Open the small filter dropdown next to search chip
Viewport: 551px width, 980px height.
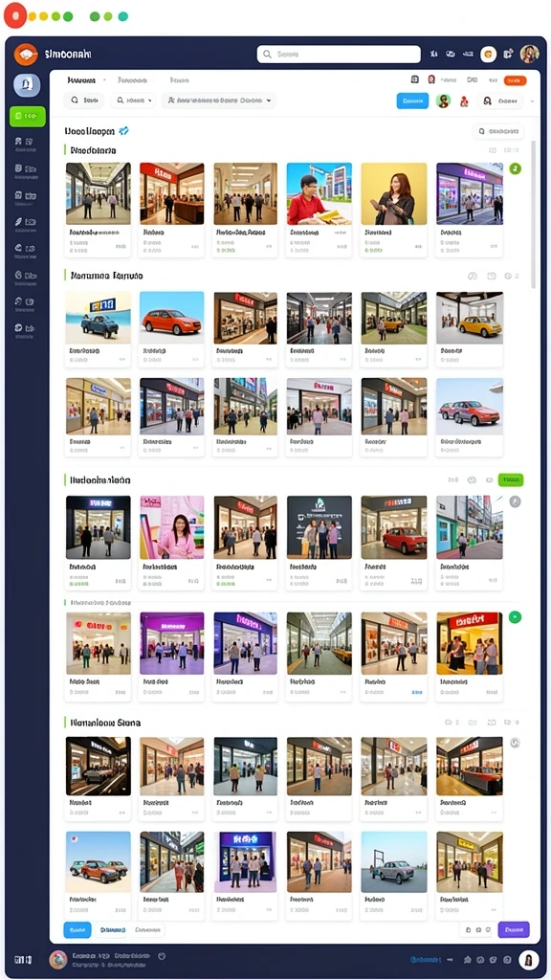pos(134,100)
